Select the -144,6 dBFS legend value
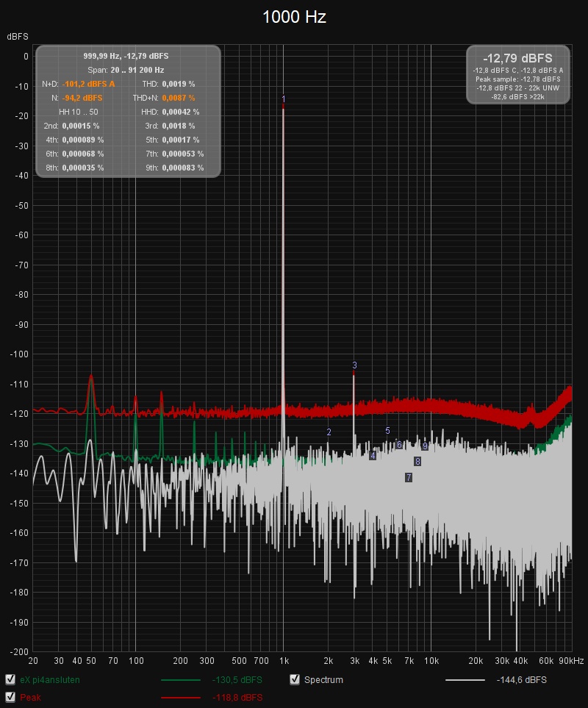 click(522, 679)
